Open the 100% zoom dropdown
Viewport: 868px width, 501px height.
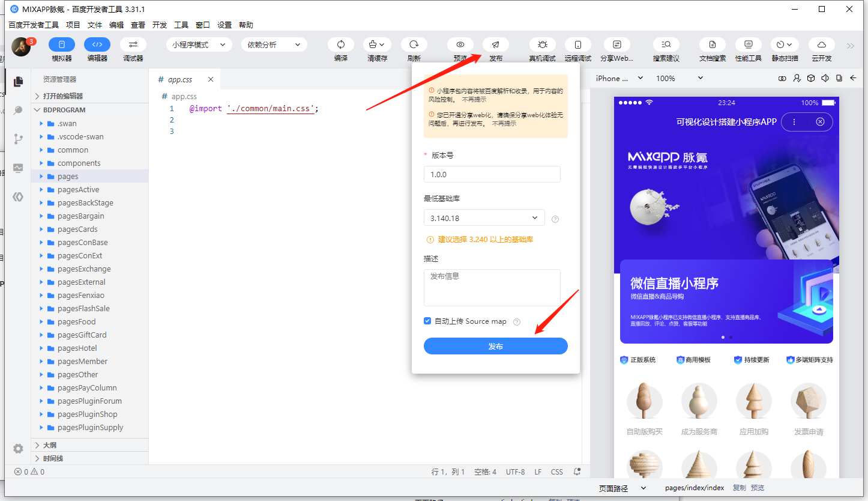pos(680,78)
